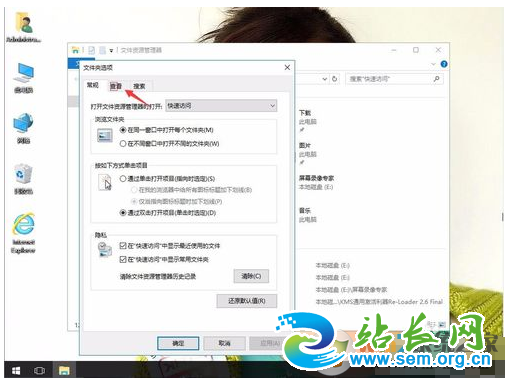Click the properties quick access toolbar icon
This screenshot has height=378, width=505.
point(91,50)
